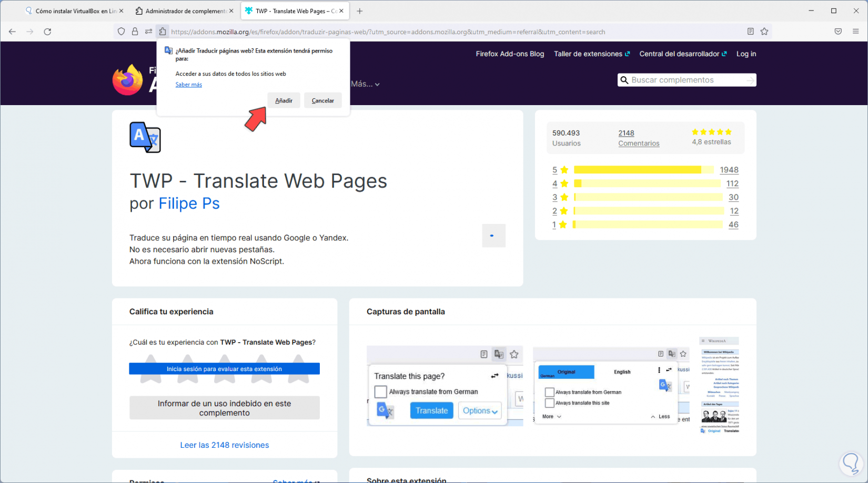Viewport: 868px width, 483px height.
Task: Open Saber más link in the permission prompt
Action: click(x=189, y=85)
